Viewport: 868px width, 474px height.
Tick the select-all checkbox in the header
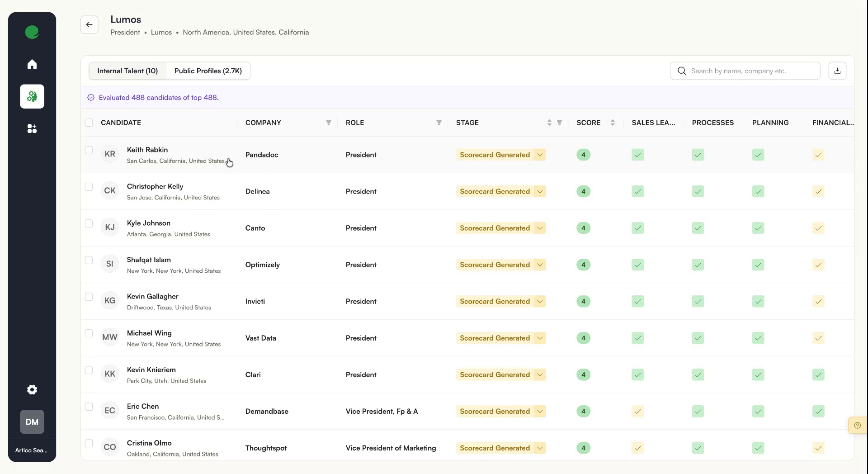tap(89, 123)
